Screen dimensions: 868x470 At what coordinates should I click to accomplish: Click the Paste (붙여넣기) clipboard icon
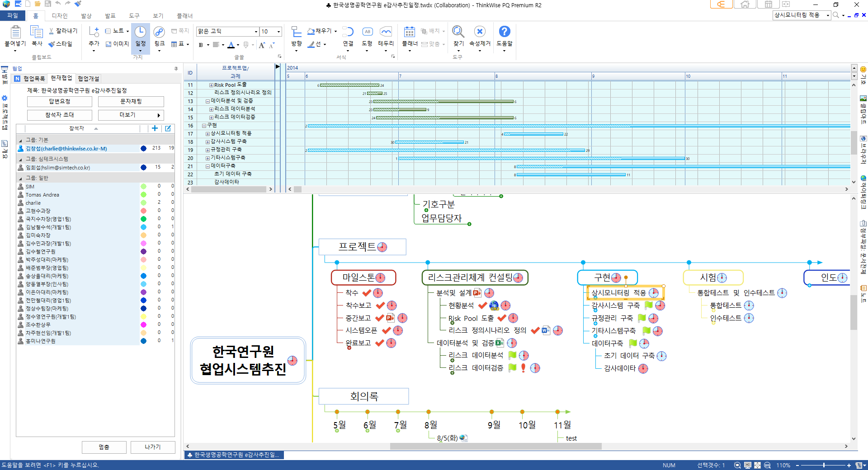[x=15, y=32]
